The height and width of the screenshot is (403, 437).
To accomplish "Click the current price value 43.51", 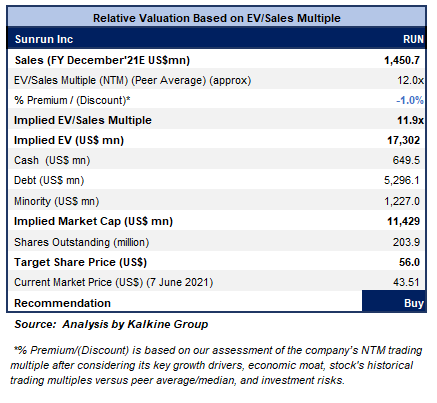I will pos(406,282).
